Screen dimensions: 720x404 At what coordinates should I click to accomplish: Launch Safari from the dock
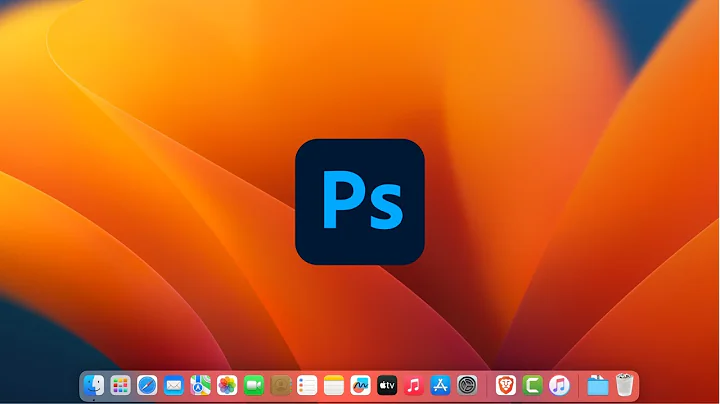tap(147, 385)
